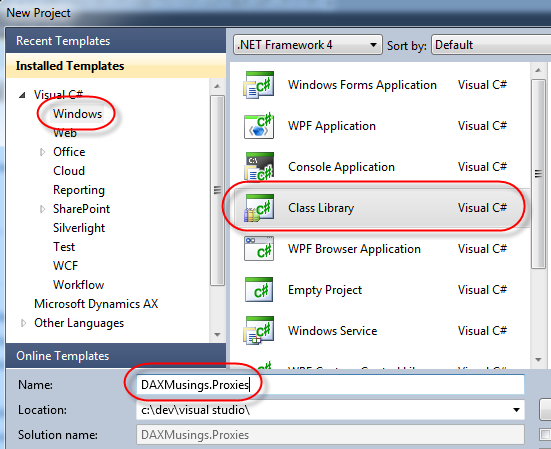Viewport: 551px width, 449px height.
Task: Collapse the Visual C# tree node
Action: tap(22, 95)
